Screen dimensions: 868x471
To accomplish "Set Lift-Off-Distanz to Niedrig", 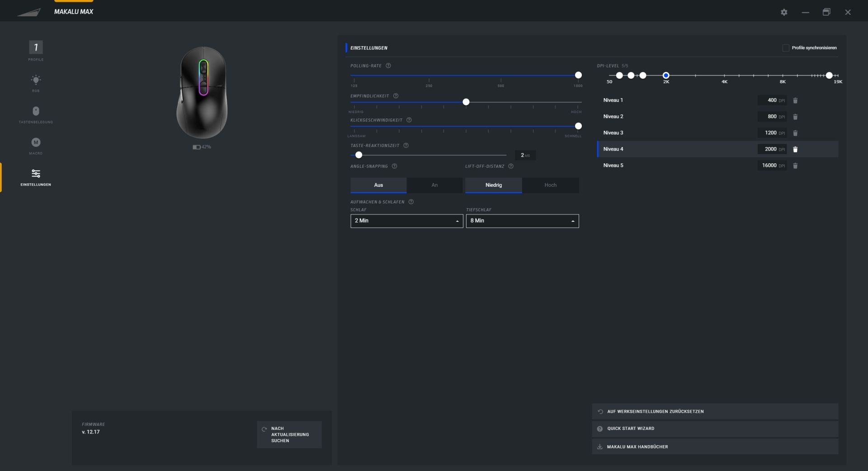I will (494, 185).
